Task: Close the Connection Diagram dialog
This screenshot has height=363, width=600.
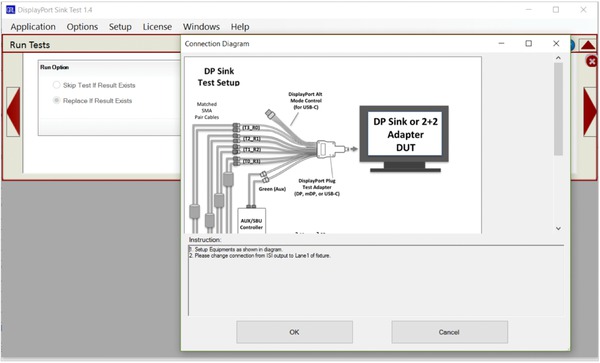Action: pyautogui.click(x=556, y=44)
